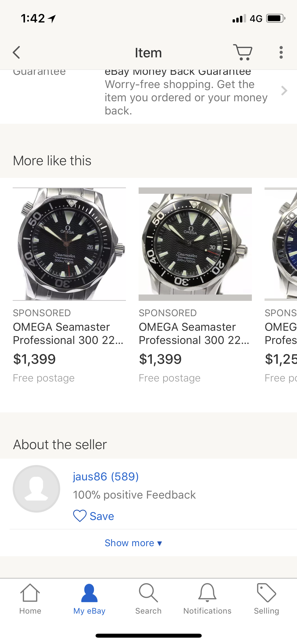The height and width of the screenshot is (644, 297).
Task: Open seller profile link jaus86 (589)
Action: pos(106,476)
